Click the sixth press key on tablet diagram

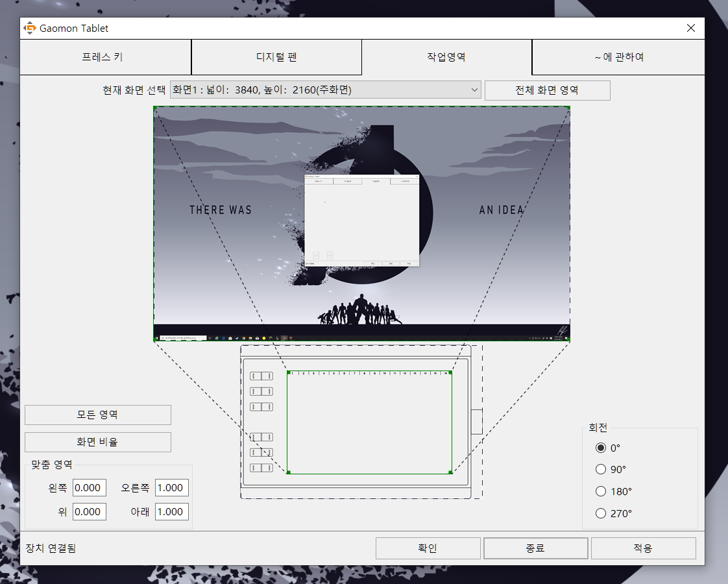point(261,468)
